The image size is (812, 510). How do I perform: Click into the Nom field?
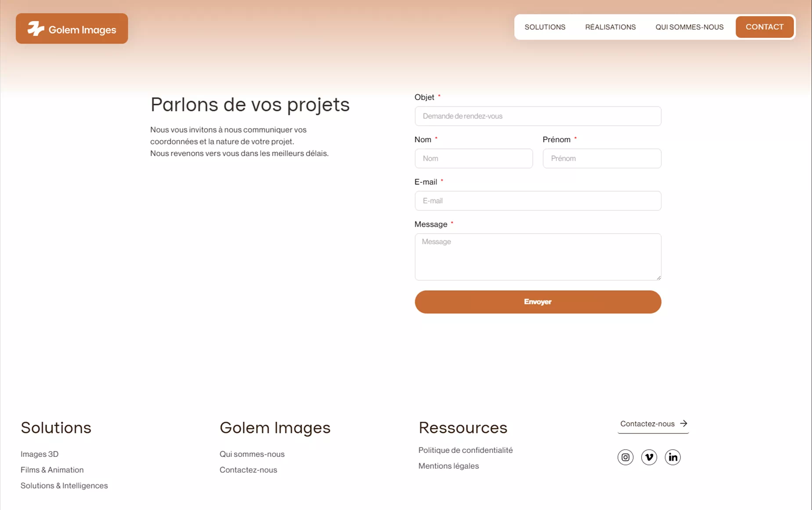473,159
